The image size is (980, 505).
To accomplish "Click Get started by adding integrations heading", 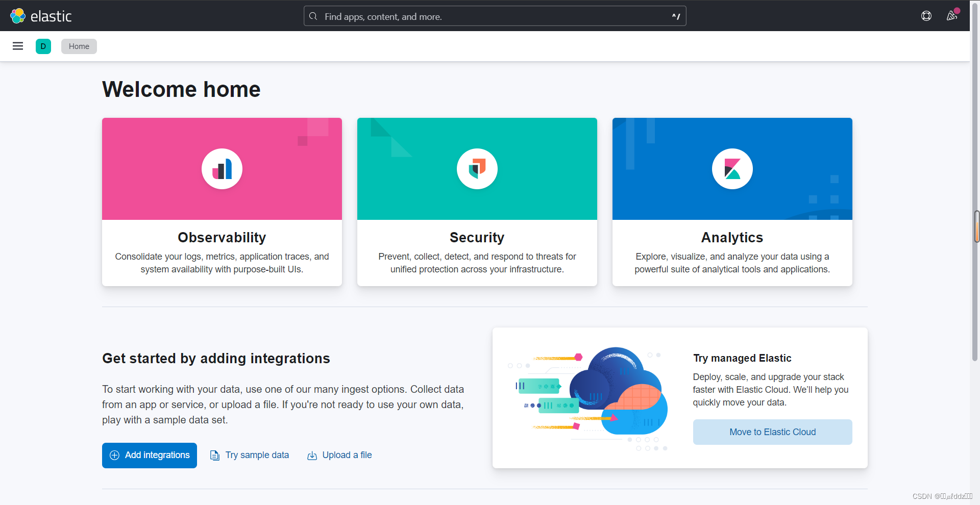I will (x=216, y=358).
